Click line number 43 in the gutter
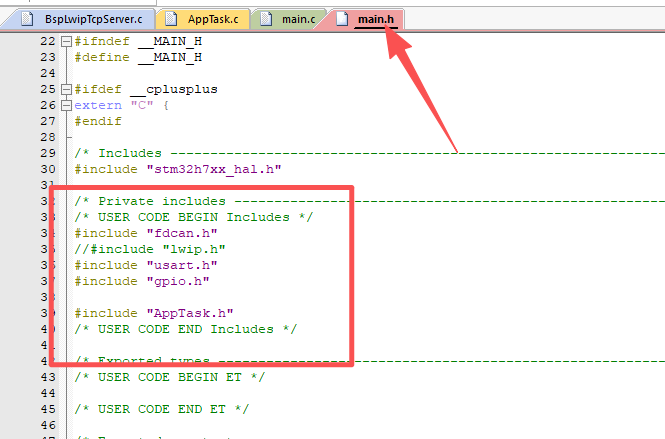The image size is (665, 439). point(48,377)
